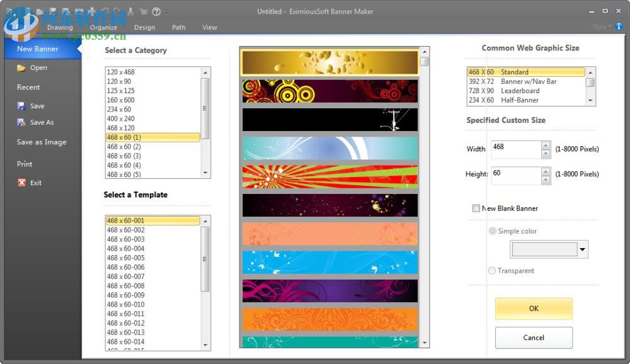Open the simple color dropdown
The image size is (630, 364).
[583, 249]
